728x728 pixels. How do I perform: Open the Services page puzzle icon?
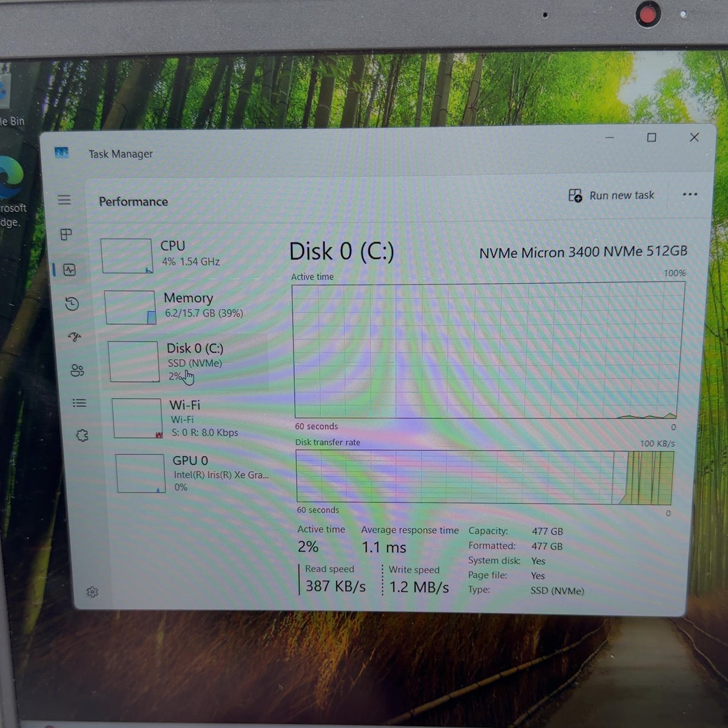83,436
